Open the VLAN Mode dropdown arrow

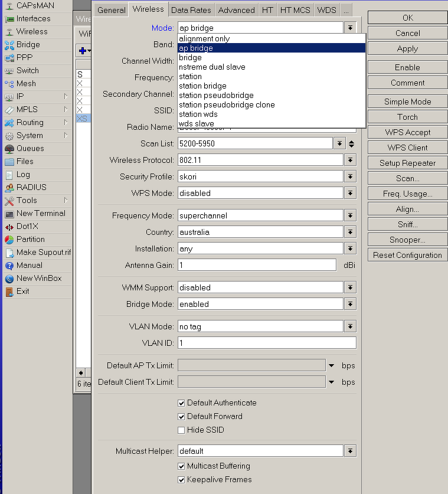click(x=351, y=326)
